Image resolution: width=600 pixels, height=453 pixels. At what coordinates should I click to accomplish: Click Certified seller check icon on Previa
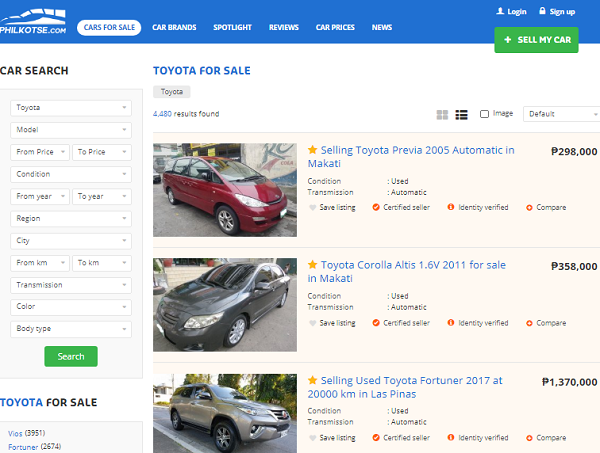coord(376,207)
